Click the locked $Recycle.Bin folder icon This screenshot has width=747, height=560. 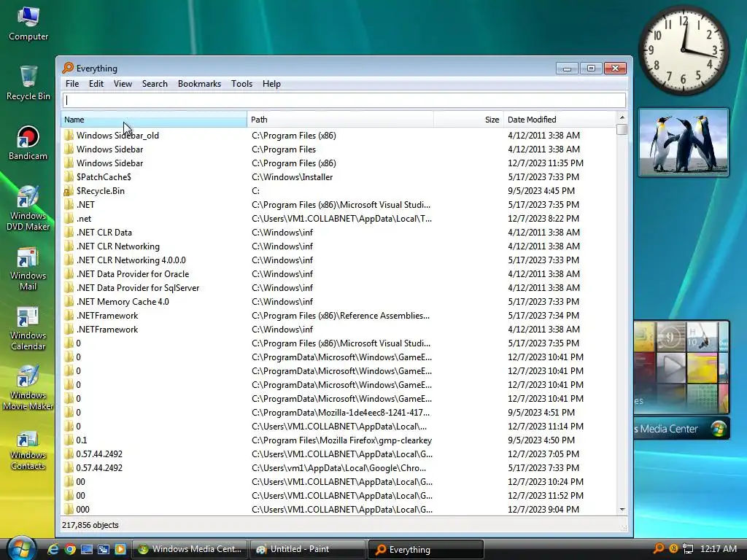click(x=69, y=191)
